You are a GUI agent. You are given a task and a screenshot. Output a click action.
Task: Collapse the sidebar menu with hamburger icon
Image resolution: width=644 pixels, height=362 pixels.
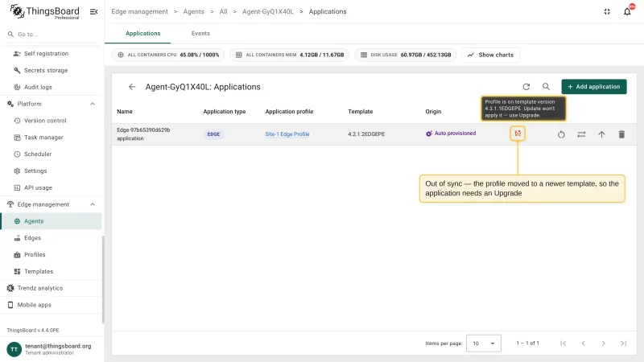click(x=93, y=11)
